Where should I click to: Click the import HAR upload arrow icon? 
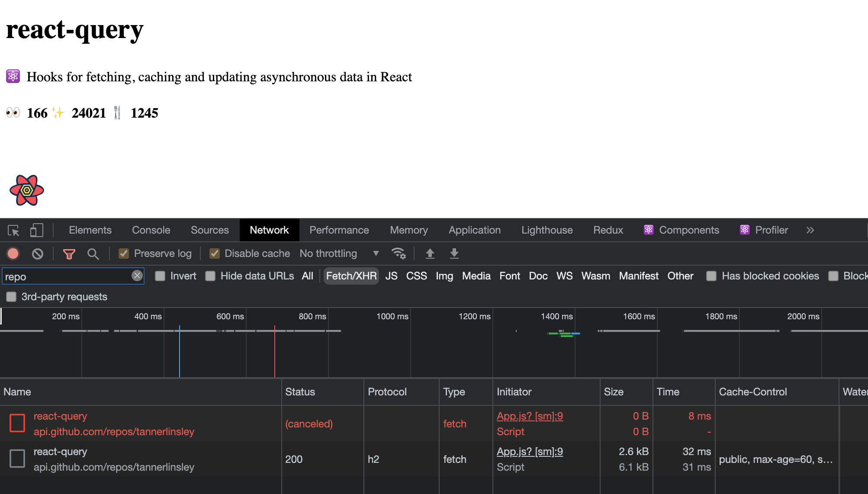click(x=430, y=253)
